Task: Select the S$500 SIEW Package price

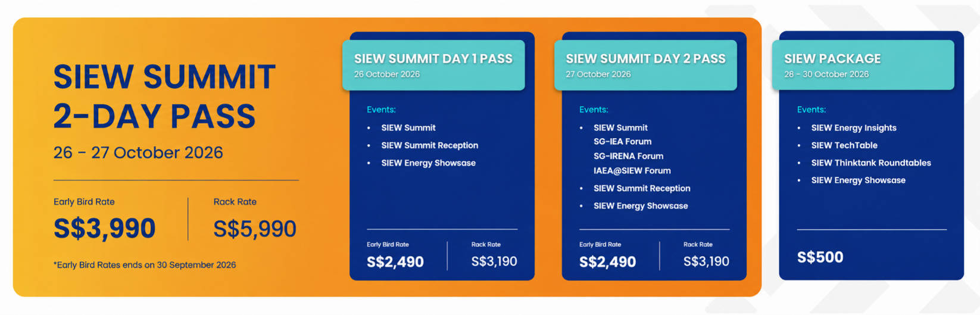Action: pyautogui.click(x=820, y=257)
